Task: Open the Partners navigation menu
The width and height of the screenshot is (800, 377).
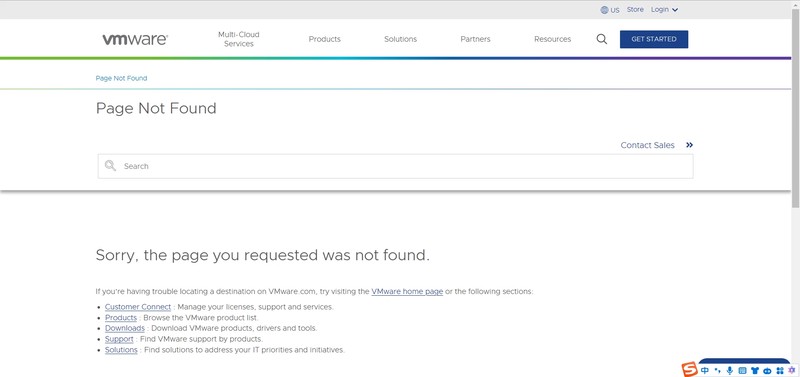Action: pyautogui.click(x=476, y=39)
